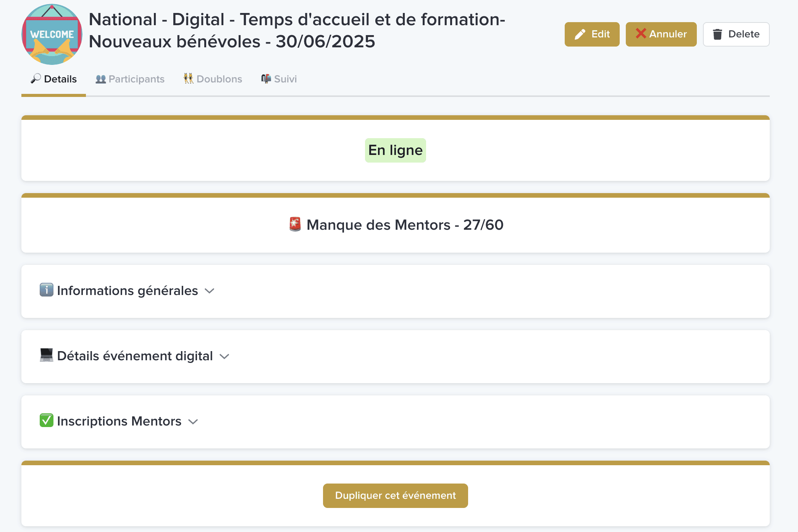Cancel the event with Annuler button
This screenshot has width=798, height=532.
661,34
